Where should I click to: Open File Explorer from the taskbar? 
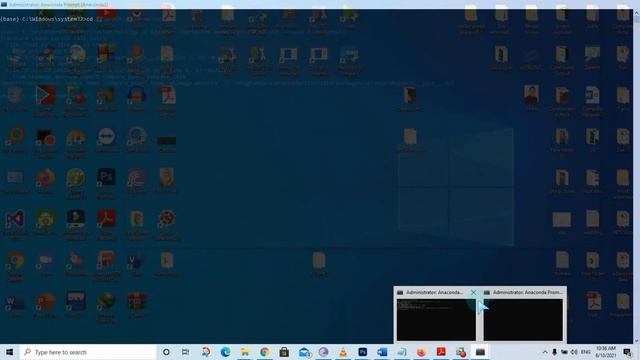(245, 352)
